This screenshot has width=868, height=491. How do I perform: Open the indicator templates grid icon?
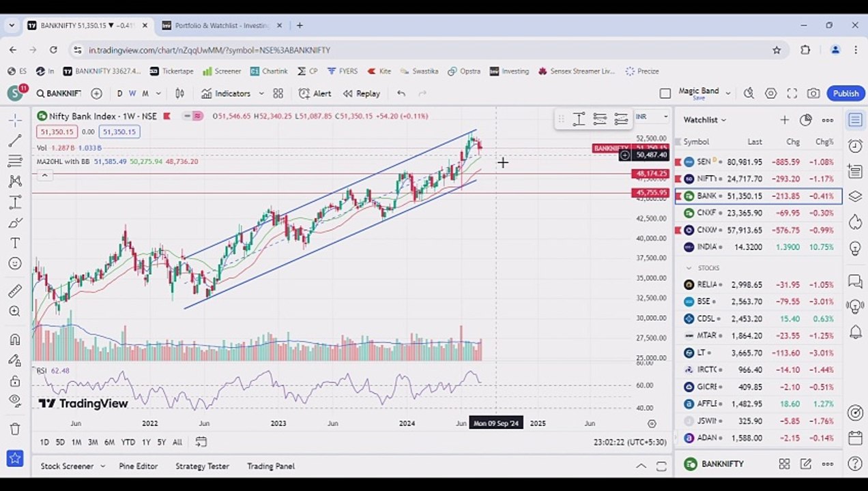tap(278, 93)
